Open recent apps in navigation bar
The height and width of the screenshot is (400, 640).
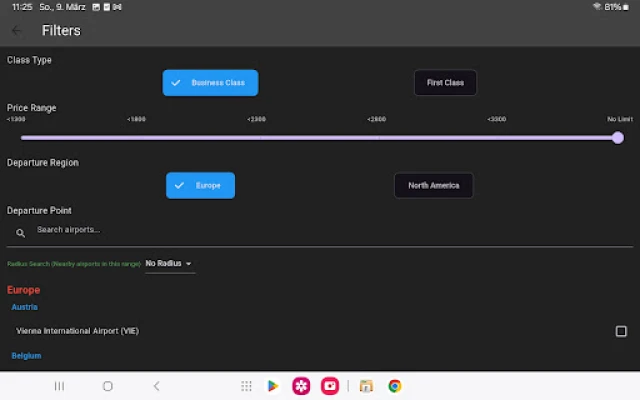[x=59, y=386]
